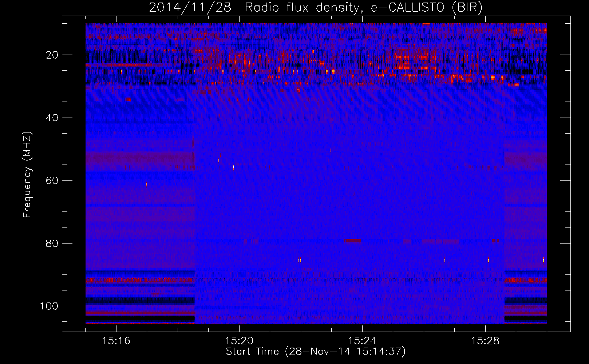Click the 15:28 time tick label
Image resolution: width=589 pixels, height=364 pixels.
(x=485, y=341)
